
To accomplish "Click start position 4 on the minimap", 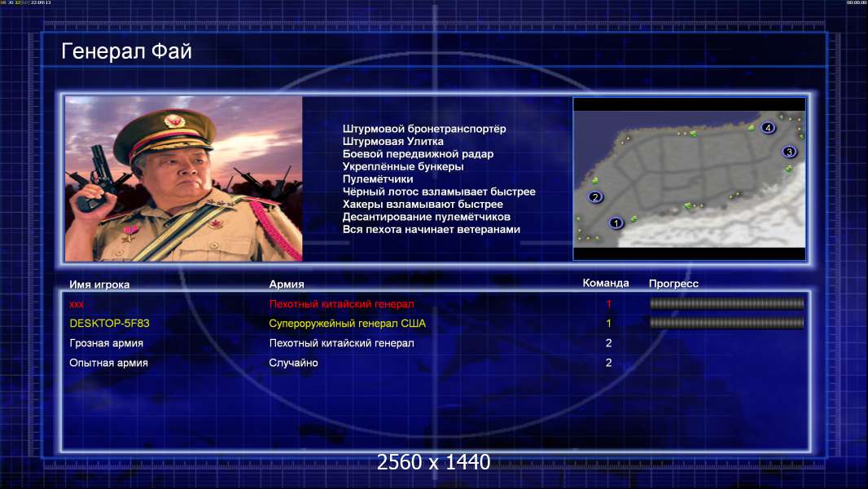I will (768, 128).
